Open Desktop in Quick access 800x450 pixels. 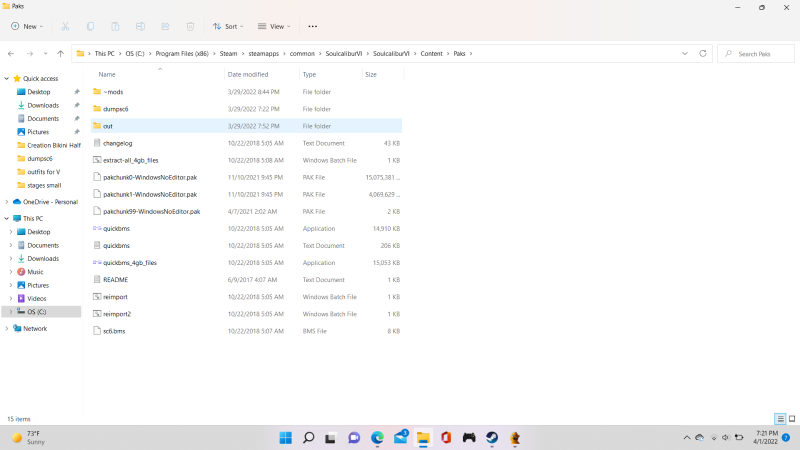tap(39, 92)
